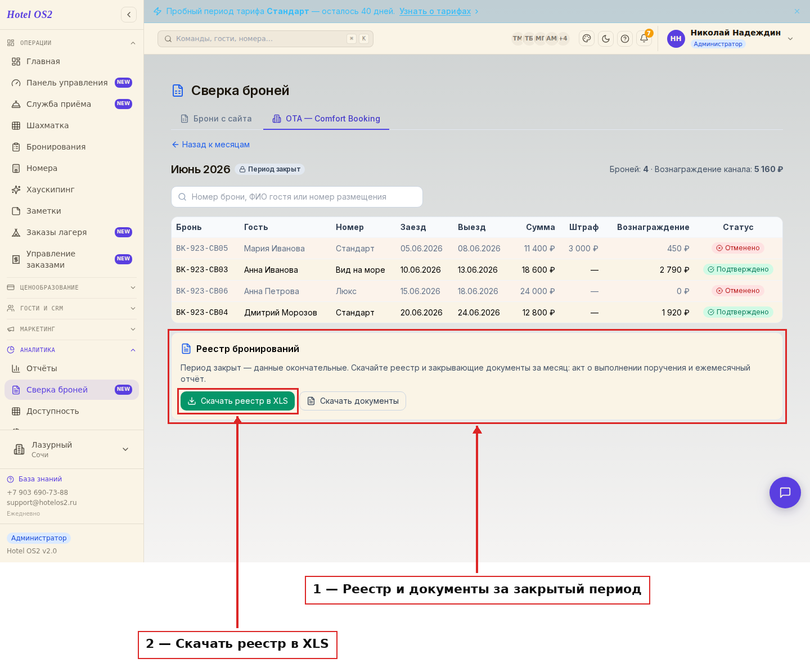Expand the Маркетинг group

point(71,329)
